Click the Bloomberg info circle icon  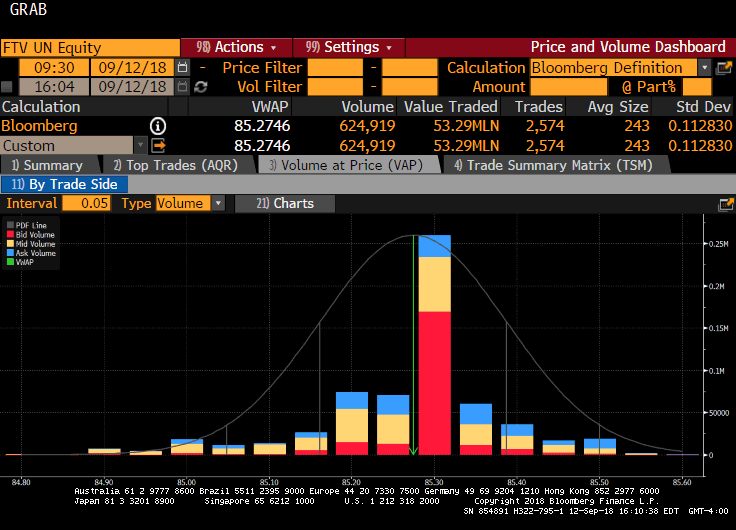tap(157, 126)
